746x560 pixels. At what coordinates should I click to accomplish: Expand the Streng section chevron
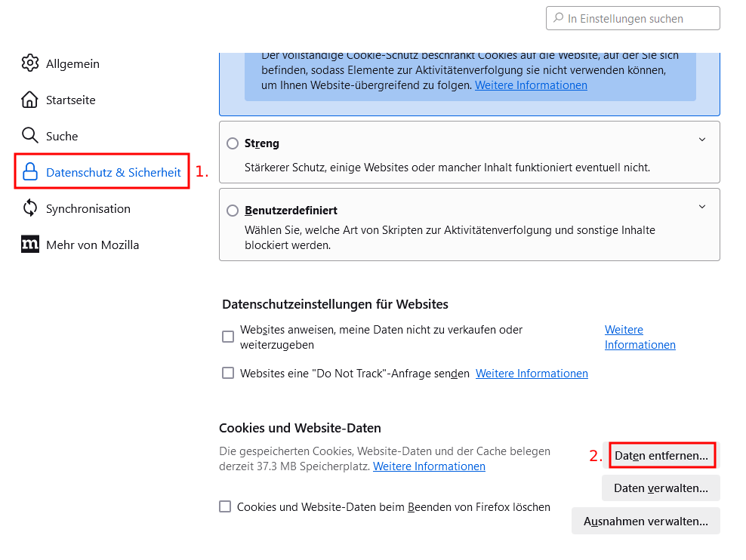[702, 140]
